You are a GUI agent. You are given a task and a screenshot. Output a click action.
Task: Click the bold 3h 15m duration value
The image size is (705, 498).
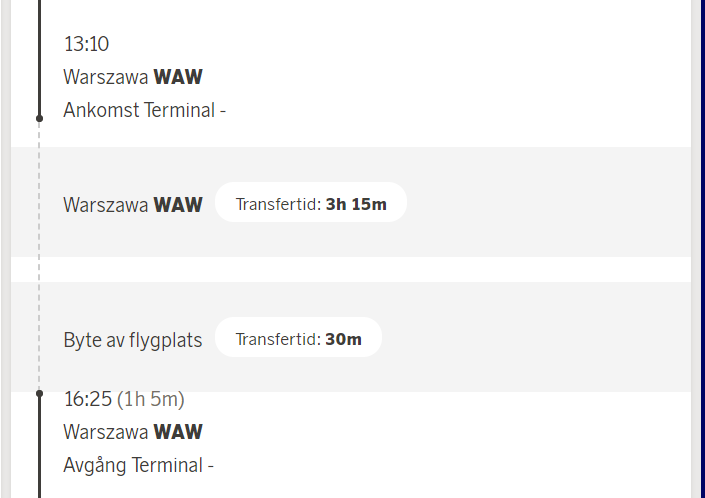[x=356, y=204]
